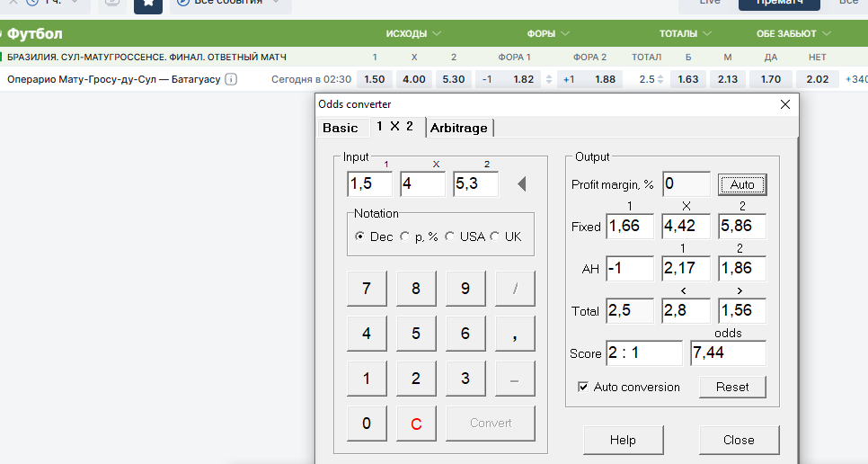868x464 pixels.
Task: Click the Auto profit margin button
Action: 742,184
